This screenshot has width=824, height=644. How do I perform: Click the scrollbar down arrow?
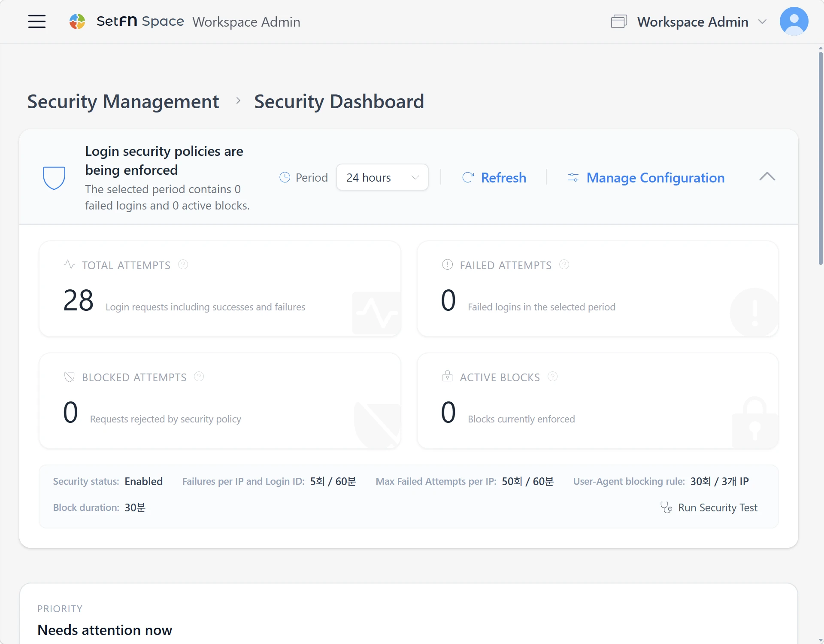(821, 640)
